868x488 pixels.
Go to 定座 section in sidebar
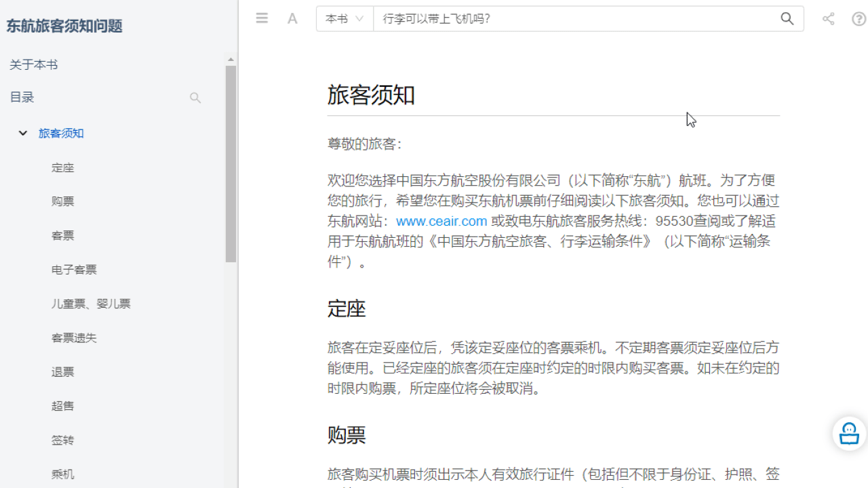pyautogui.click(x=62, y=167)
